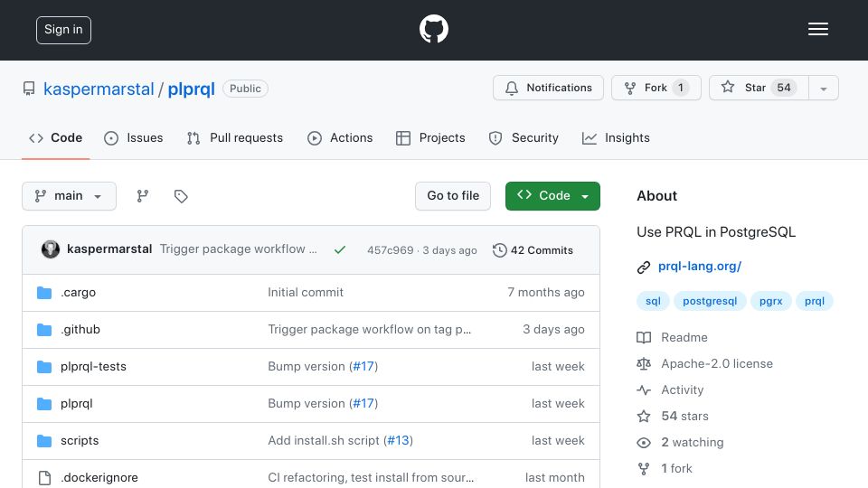This screenshot has height=488, width=868.
Task: Open the .cargo folder name
Action: pos(78,292)
